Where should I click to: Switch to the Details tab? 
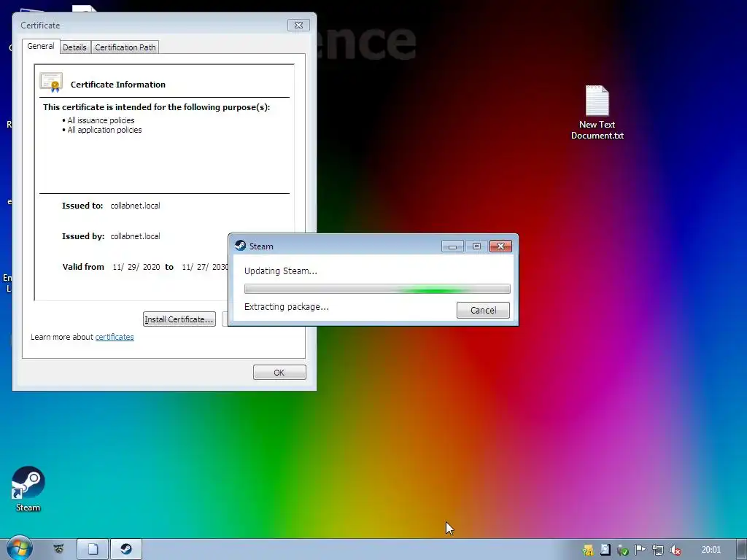click(x=75, y=47)
